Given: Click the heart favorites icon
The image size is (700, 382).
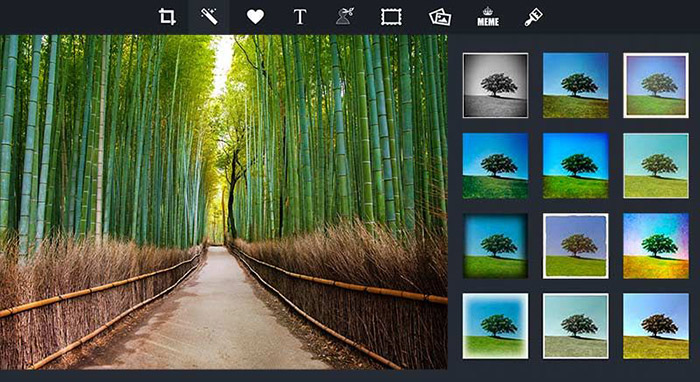Looking at the screenshot, I should [x=255, y=17].
